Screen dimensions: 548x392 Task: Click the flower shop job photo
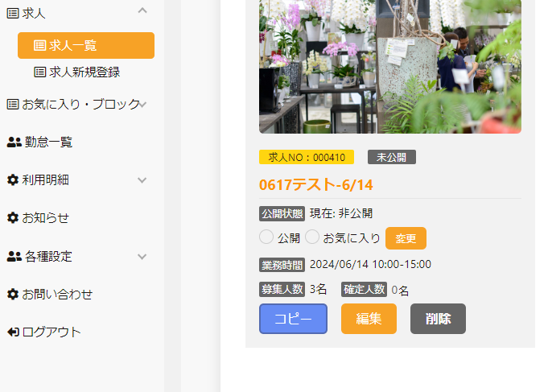coord(390,67)
